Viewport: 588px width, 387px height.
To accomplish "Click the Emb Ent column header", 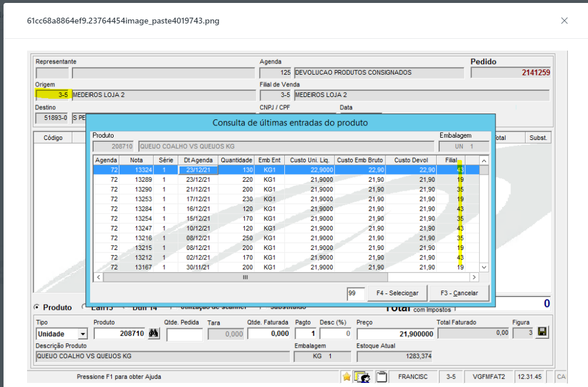I will pos(269,160).
